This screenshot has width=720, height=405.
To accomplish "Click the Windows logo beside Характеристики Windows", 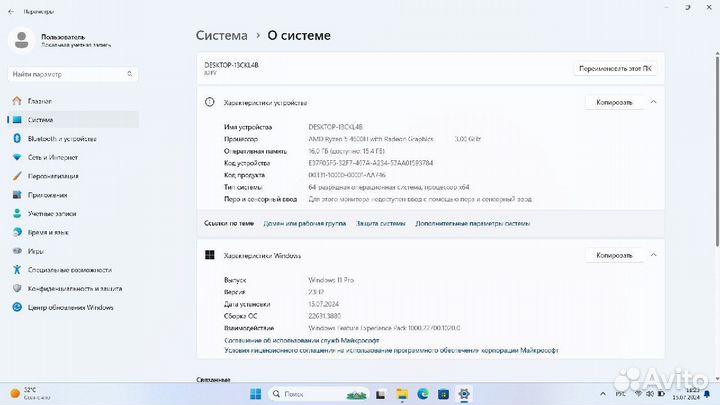I will (210, 255).
